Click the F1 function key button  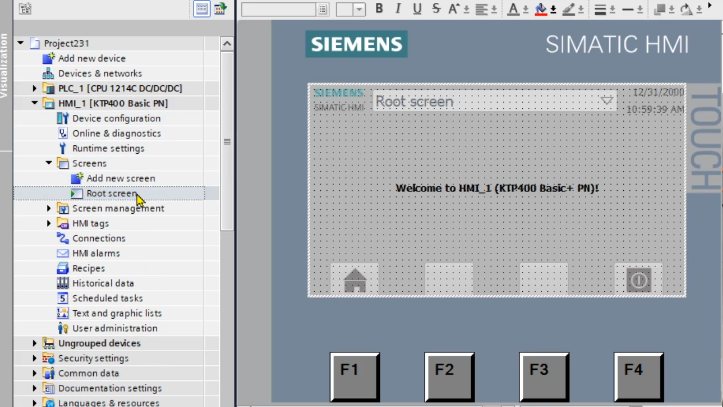(355, 377)
